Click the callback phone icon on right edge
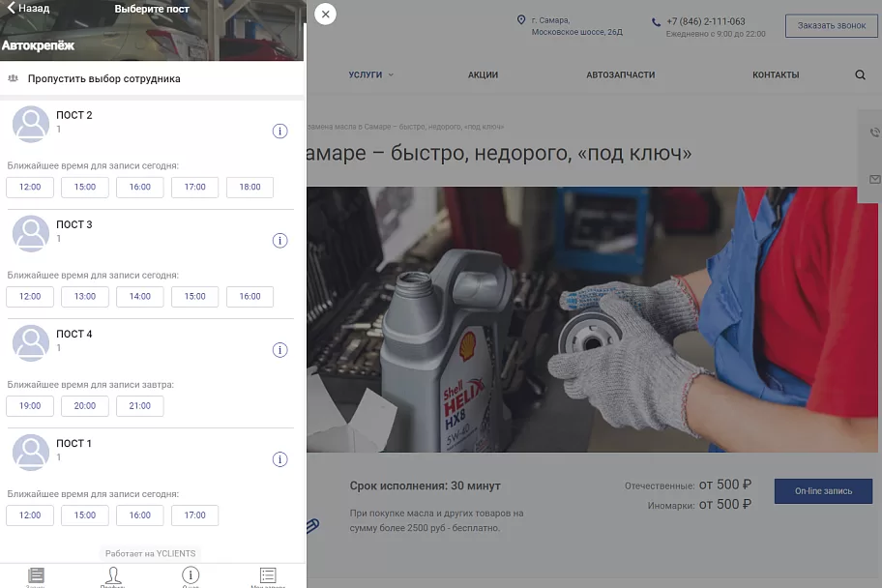 [874, 132]
